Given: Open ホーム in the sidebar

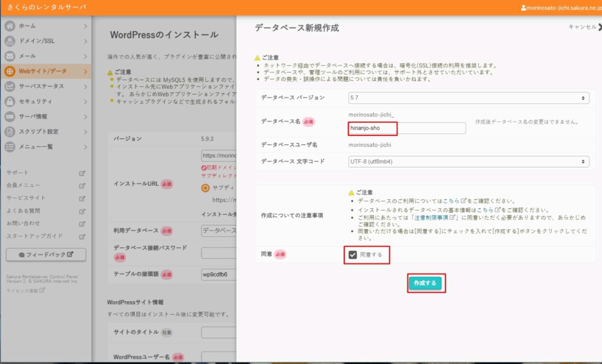Looking at the screenshot, I should coord(46,26).
